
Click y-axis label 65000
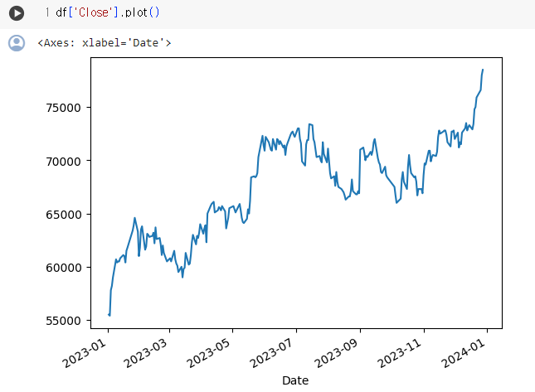pyautogui.click(x=64, y=215)
